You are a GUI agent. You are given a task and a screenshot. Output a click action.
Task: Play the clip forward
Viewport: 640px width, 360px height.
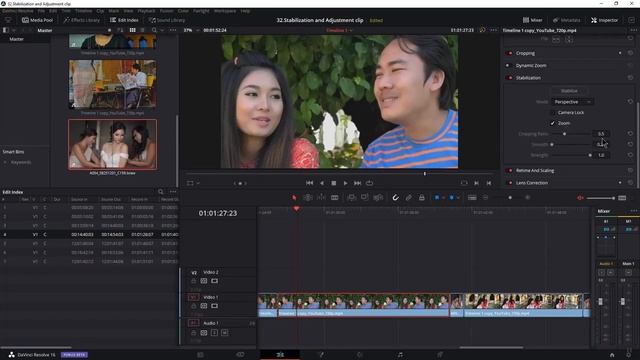coord(345,183)
